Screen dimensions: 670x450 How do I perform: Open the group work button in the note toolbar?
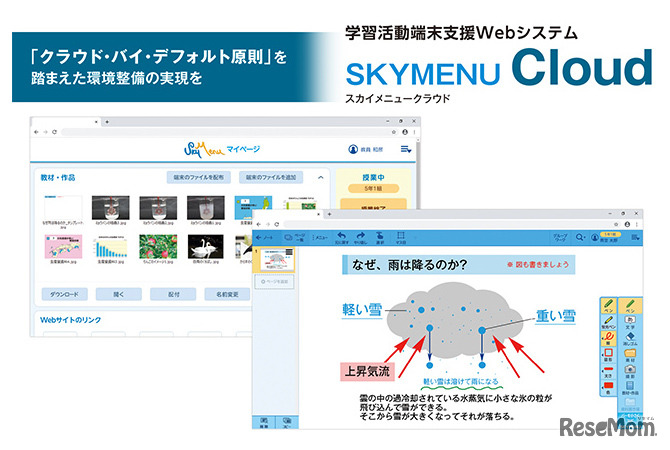pyautogui.click(x=560, y=237)
